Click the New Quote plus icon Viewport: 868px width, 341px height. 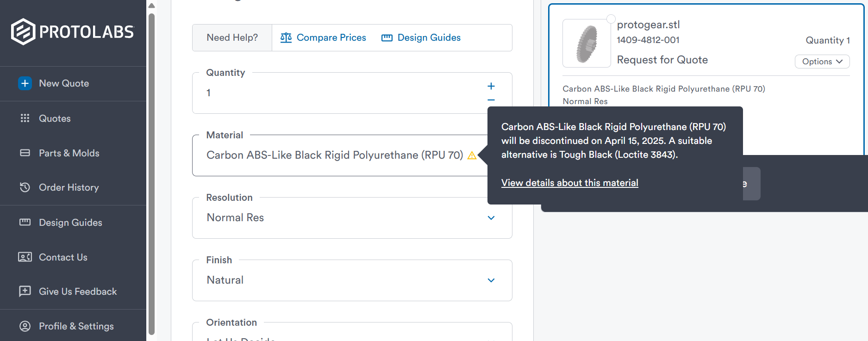[25, 83]
